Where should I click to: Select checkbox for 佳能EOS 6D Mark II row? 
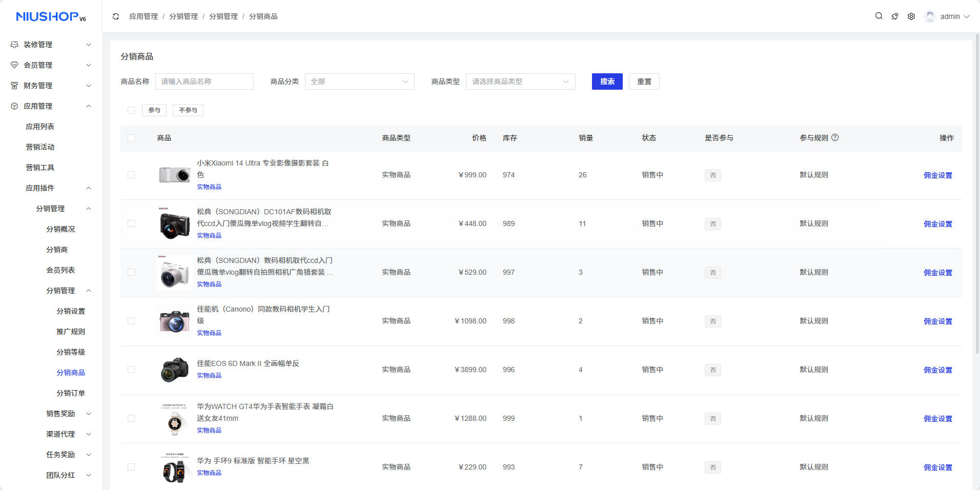(x=131, y=370)
